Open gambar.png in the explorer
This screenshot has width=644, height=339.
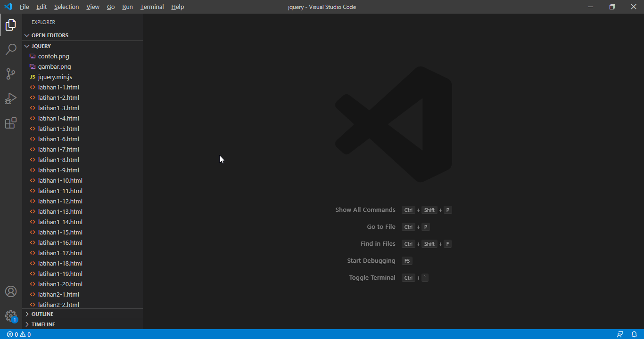point(83,66)
